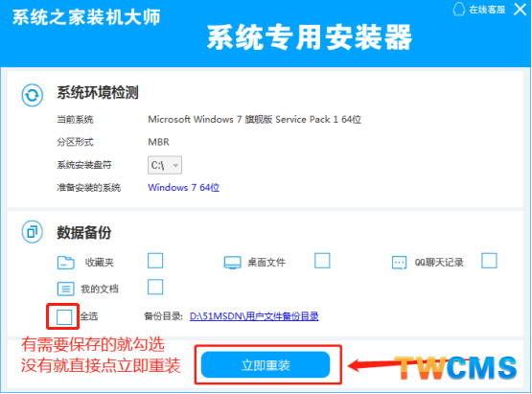The height and width of the screenshot is (394, 532).
Task: Toggle the 我的文档 backup checkbox
Action: pos(155,287)
